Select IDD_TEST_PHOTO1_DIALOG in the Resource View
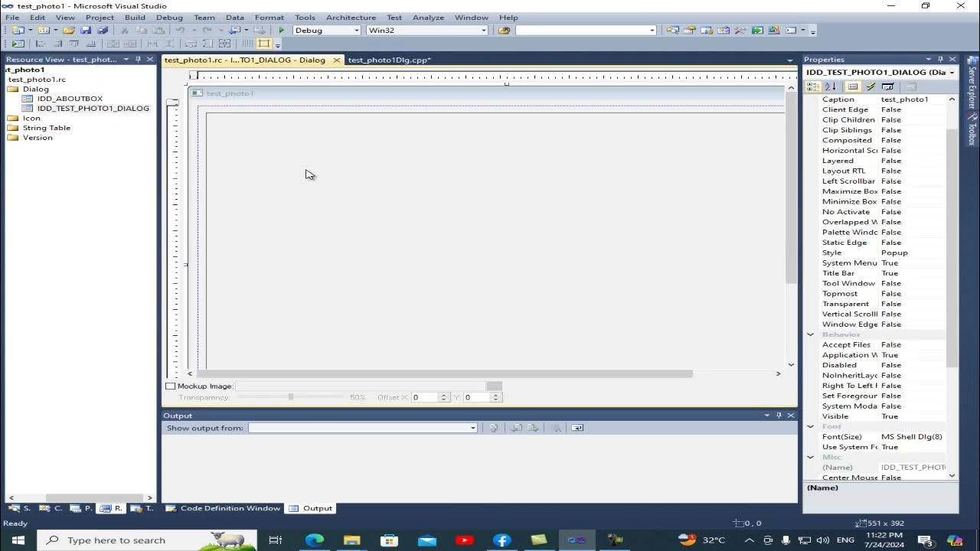The image size is (980, 551). point(93,108)
